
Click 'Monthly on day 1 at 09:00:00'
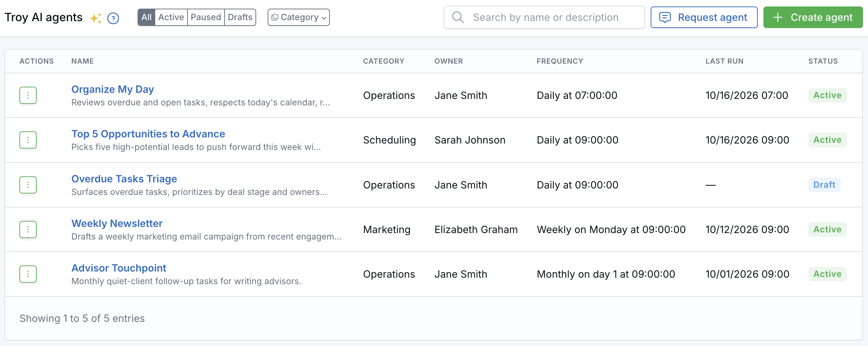[x=606, y=274]
